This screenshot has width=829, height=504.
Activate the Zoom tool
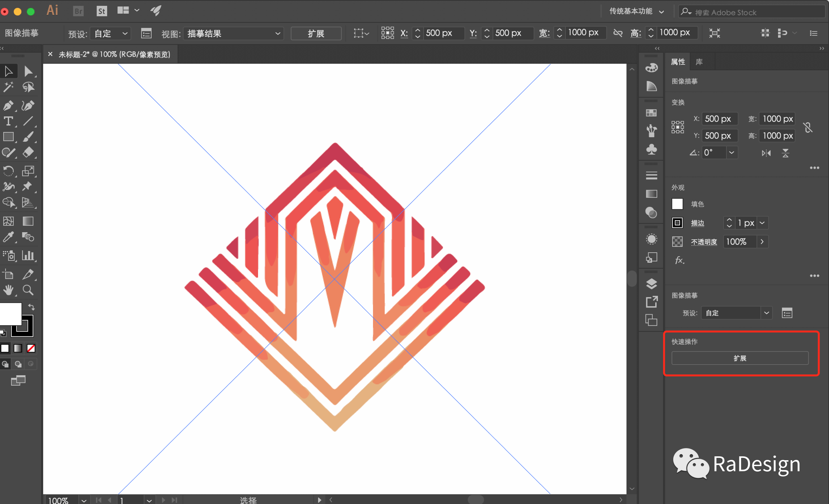tap(28, 290)
